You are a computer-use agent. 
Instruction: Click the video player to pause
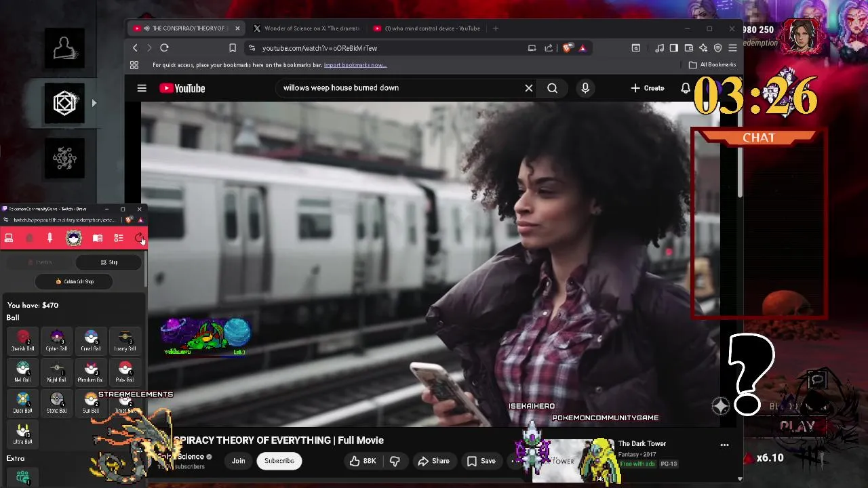coord(430,264)
